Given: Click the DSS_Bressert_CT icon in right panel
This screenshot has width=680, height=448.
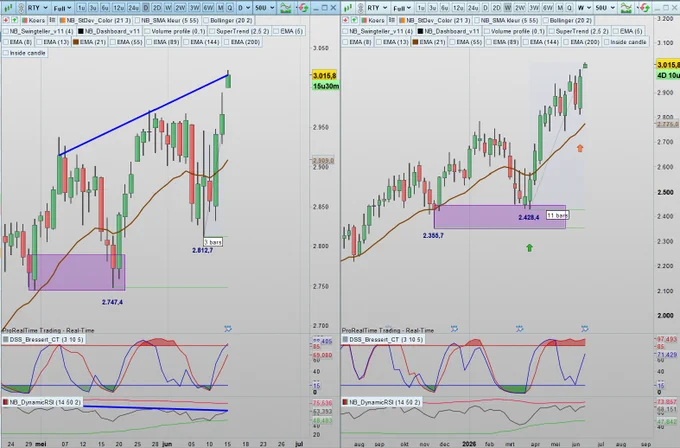Looking at the screenshot, I should pyautogui.click(x=346, y=340).
